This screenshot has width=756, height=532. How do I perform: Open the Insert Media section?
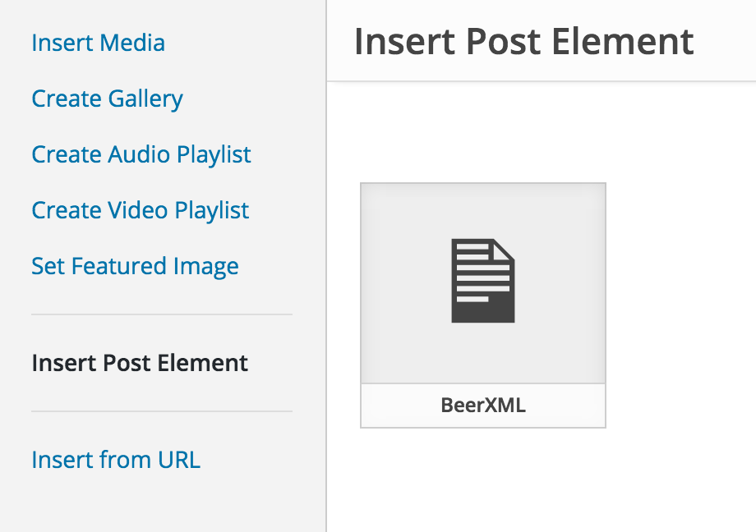point(98,43)
